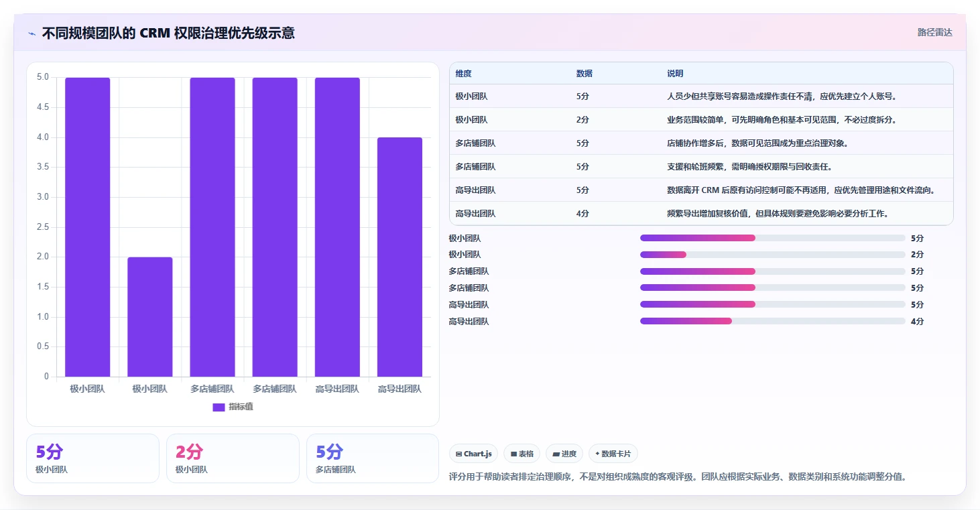Click the 5.0 label on the chart y-axis
Image resolution: width=980 pixels, height=510 pixels.
tap(42, 77)
